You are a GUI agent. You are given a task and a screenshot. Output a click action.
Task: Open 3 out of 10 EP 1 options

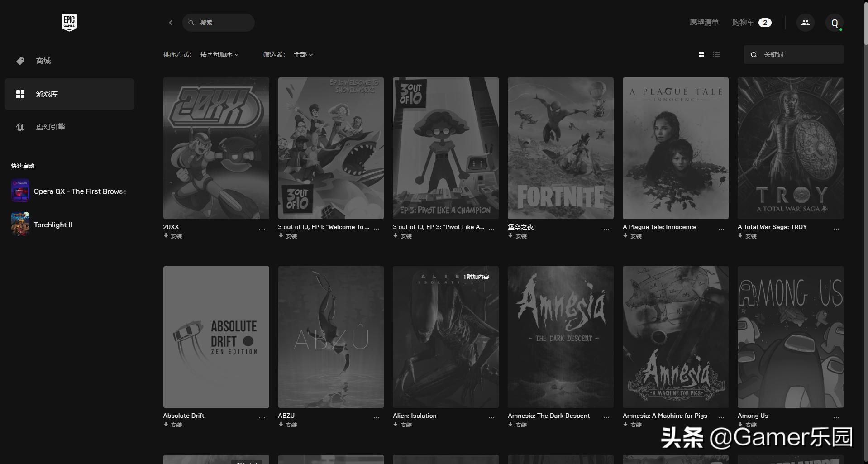tap(377, 229)
